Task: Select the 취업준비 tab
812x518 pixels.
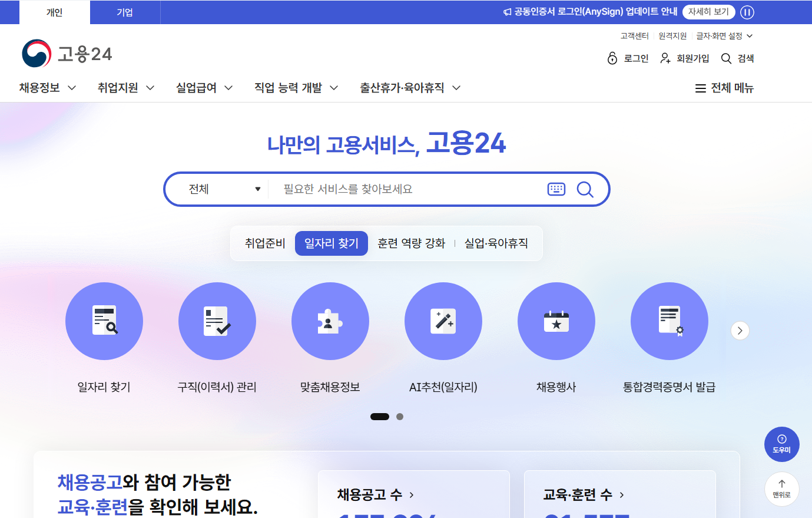Action: (265, 243)
